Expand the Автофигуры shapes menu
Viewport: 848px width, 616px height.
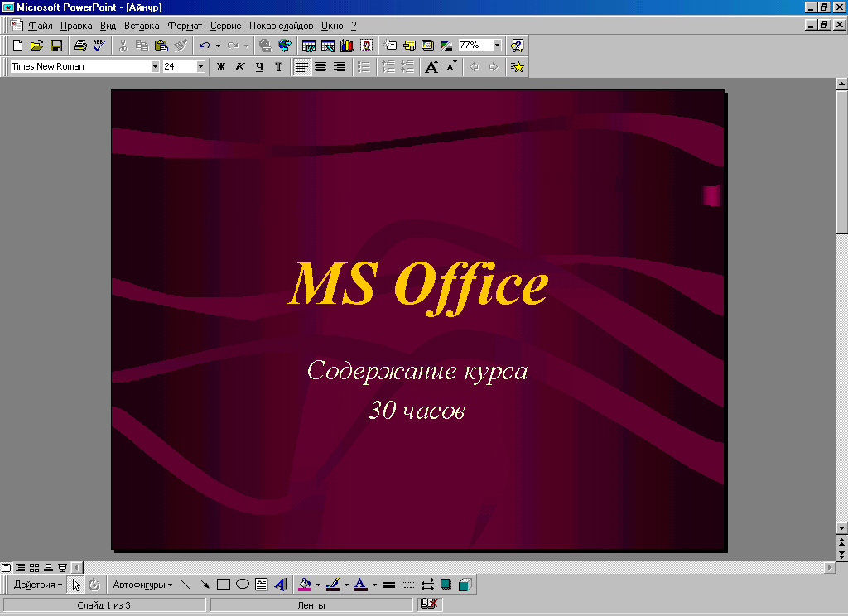(x=142, y=585)
